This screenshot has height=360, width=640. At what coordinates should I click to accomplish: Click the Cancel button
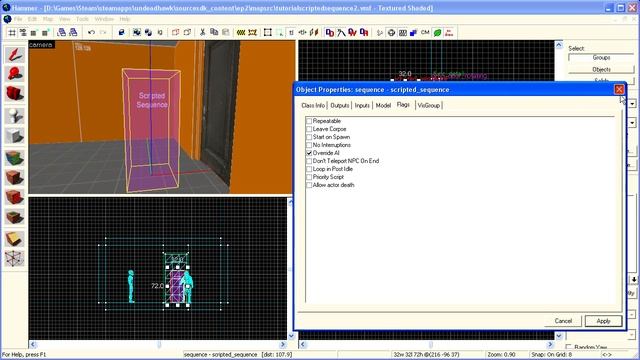tap(563, 321)
